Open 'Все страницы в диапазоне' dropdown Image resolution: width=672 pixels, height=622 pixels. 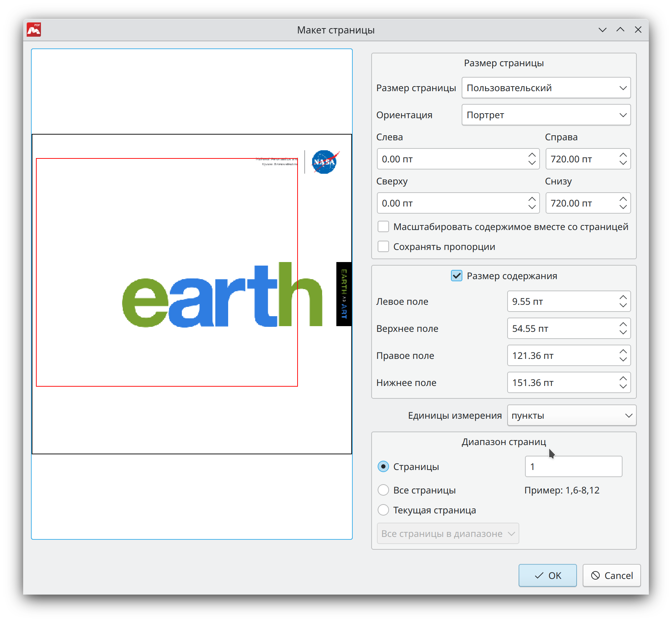[x=448, y=534]
